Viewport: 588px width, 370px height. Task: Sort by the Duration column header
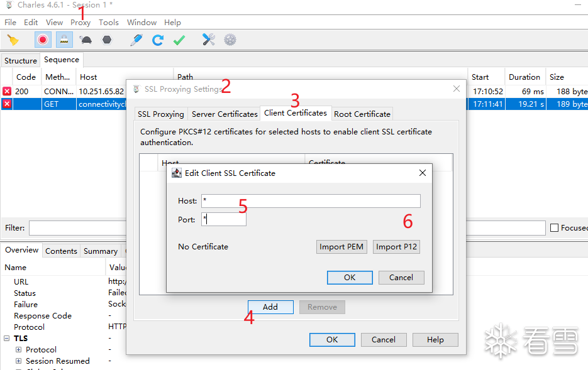pos(524,77)
